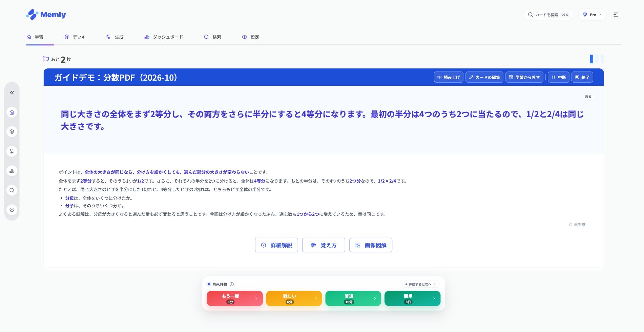Screen dimensions: 644x332
Task: Click the 再生成 regenerate link
Action: (x=577, y=225)
